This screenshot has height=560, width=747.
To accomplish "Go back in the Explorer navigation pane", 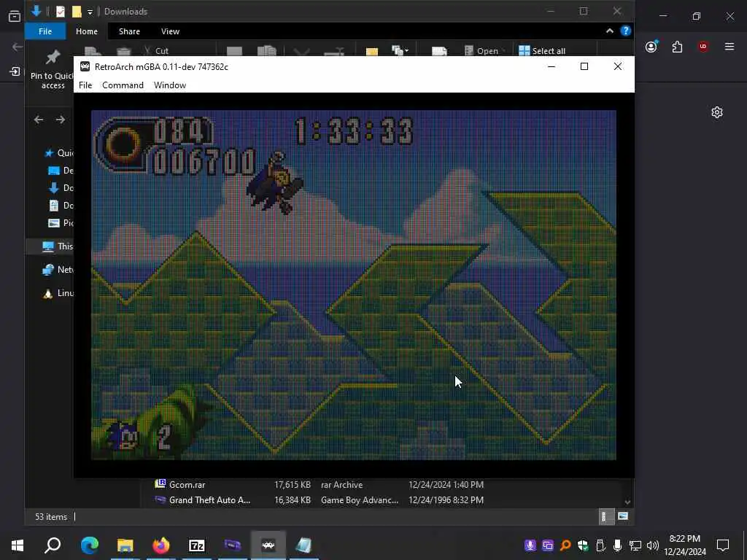I will click(39, 120).
